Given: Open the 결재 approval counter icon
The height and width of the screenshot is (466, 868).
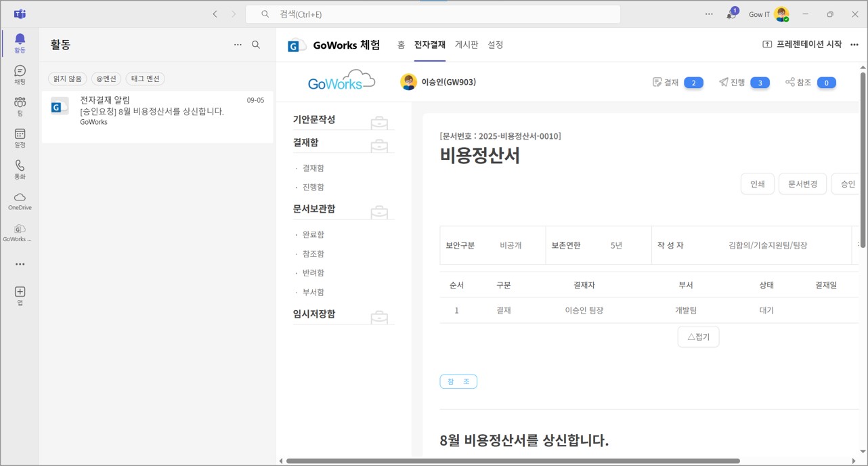Looking at the screenshot, I should click(657, 81).
